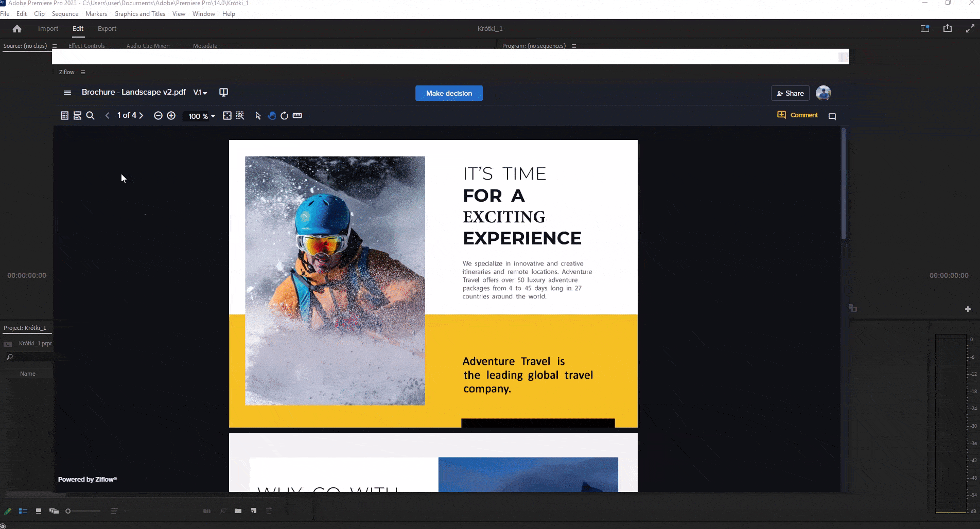Open the sort icons list menu

coord(114,511)
